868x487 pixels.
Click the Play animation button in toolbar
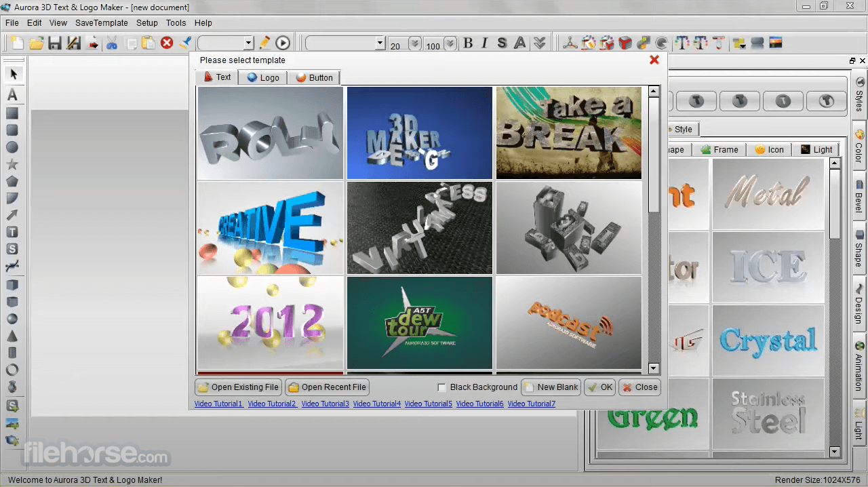point(283,43)
